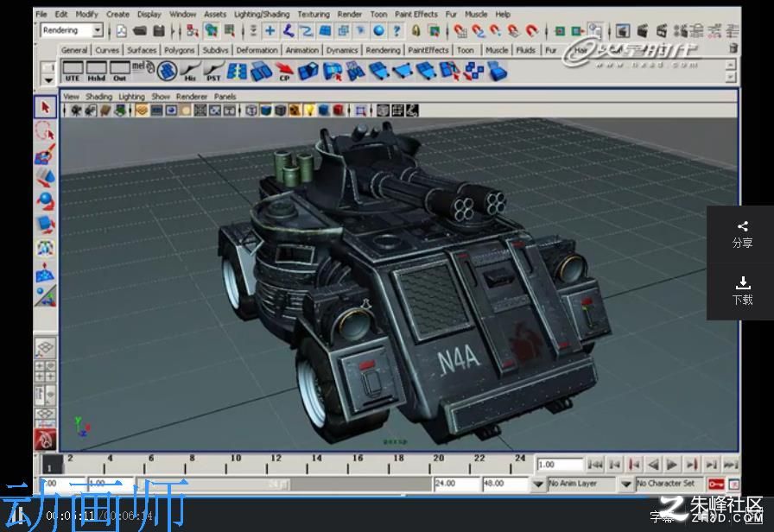Viewport: 774px width, 532px height.
Task: Click the playback end field 24.00
Action: (x=457, y=484)
